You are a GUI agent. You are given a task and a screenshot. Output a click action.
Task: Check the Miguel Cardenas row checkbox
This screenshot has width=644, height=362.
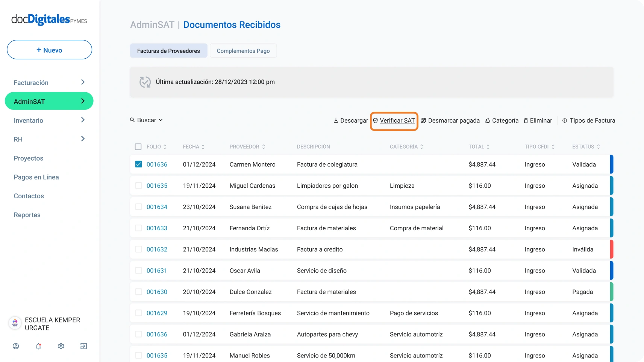click(139, 186)
